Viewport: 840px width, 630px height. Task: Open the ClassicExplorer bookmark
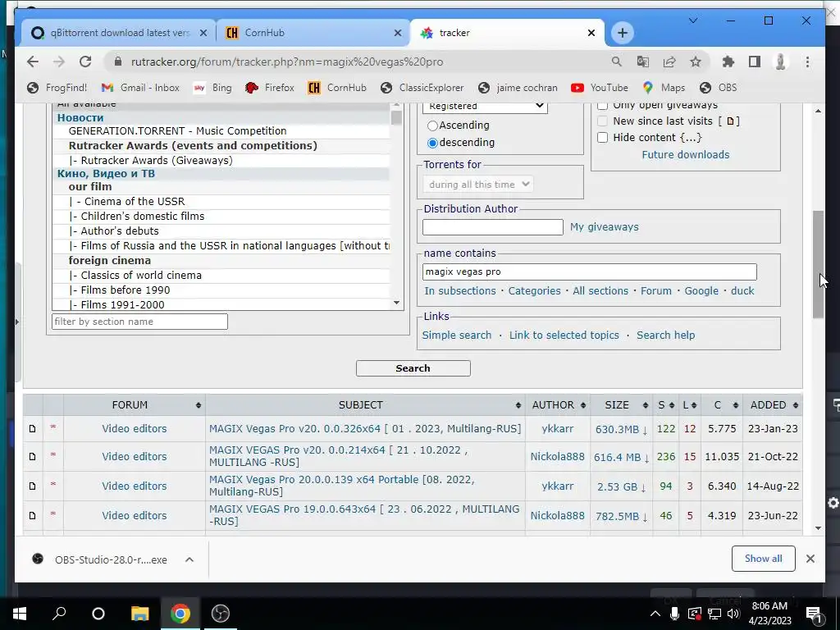point(422,88)
